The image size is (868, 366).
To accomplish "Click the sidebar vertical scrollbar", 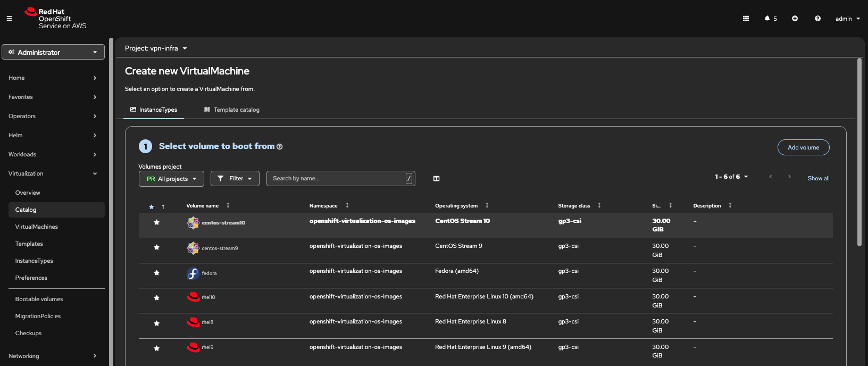I will click(111, 202).
